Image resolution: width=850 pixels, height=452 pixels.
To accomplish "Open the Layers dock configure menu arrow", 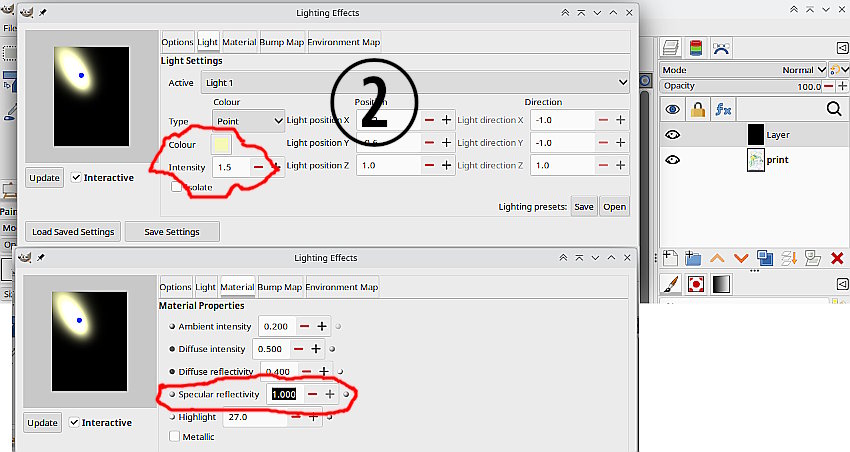I will pos(842,48).
